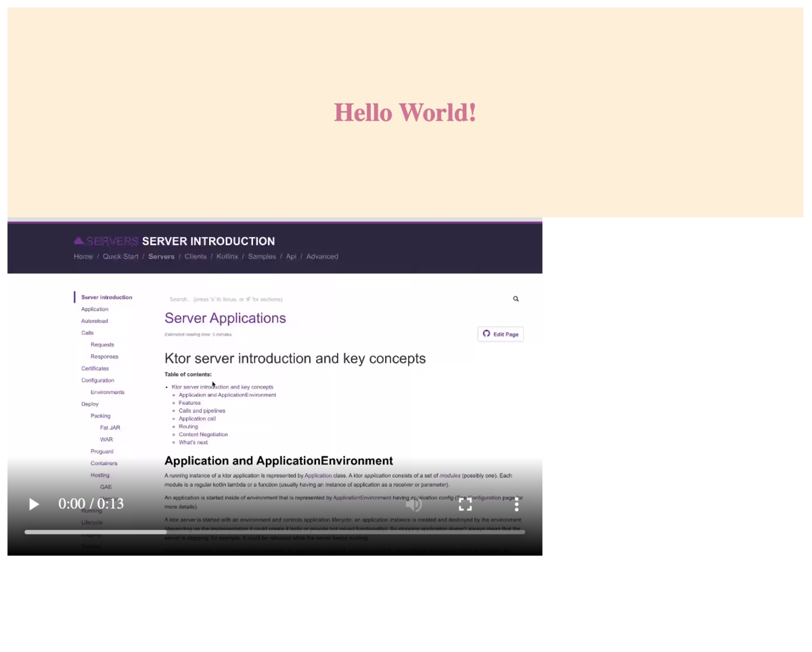
Task: Click Clients in the video's breadcrumb nav
Action: pos(196,257)
